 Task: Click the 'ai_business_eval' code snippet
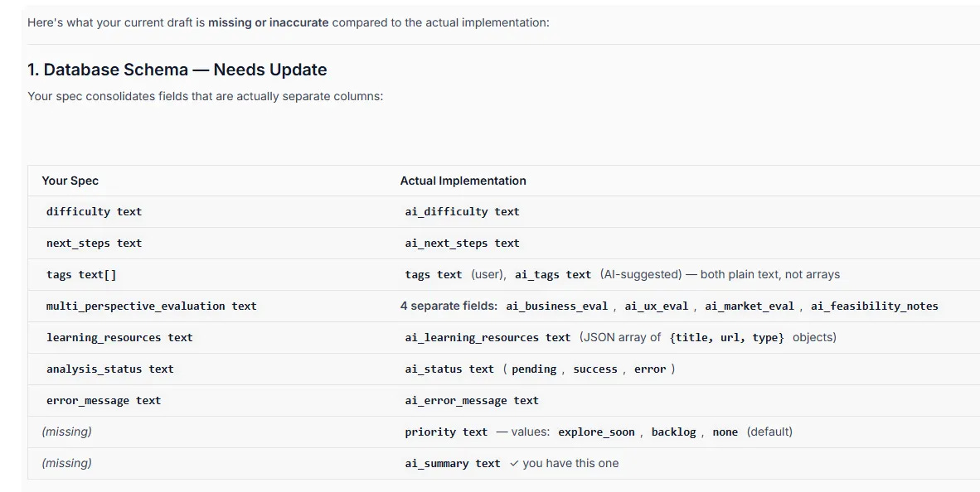point(557,306)
